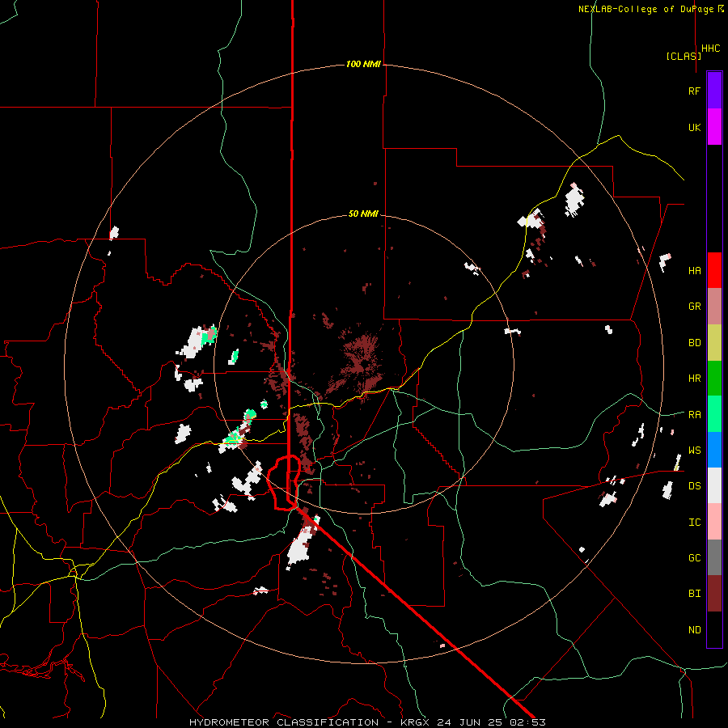Click the 'UK' legend label
Screen dimensions: 728x728
pyautogui.click(x=694, y=127)
